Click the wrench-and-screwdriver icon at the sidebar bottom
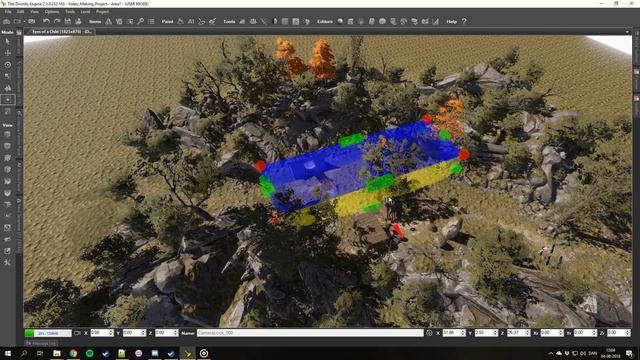This screenshot has height=360, width=640. (7, 262)
